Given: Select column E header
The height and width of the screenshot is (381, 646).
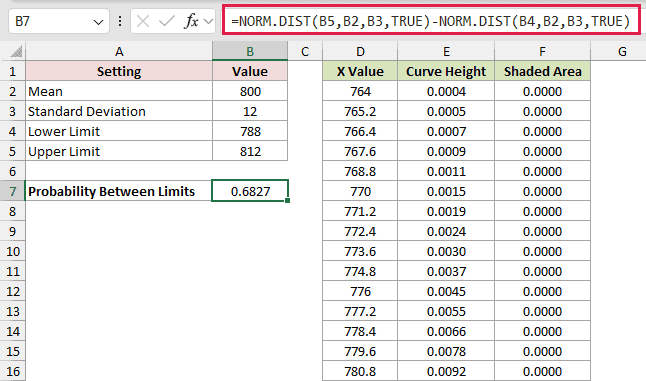Looking at the screenshot, I should (x=446, y=51).
